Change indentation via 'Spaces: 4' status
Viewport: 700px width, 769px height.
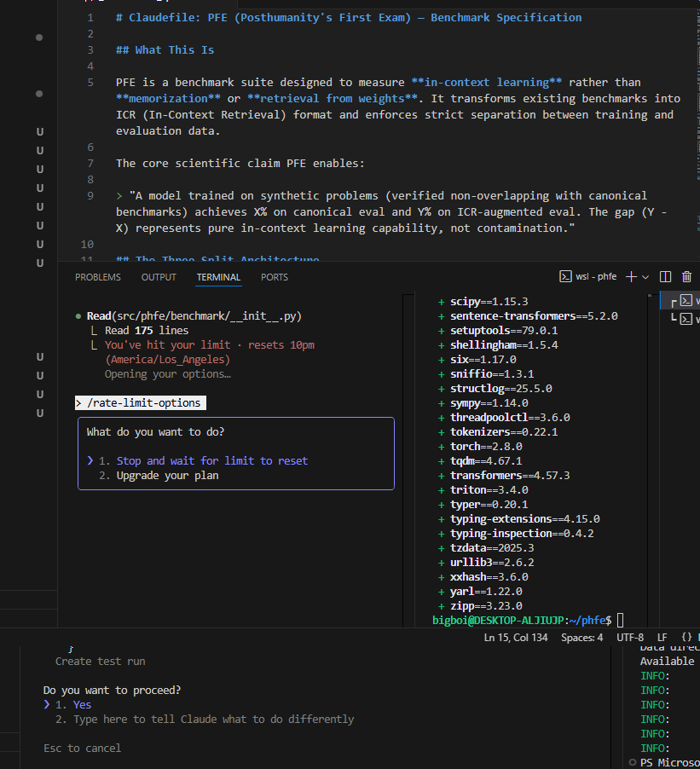(x=581, y=638)
